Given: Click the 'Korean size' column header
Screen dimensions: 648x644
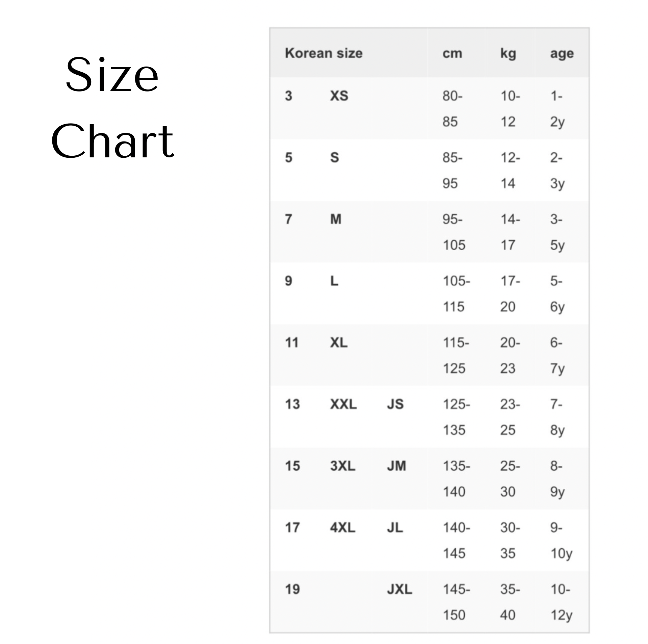Looking at the screenshot, I should pos(323,53).
